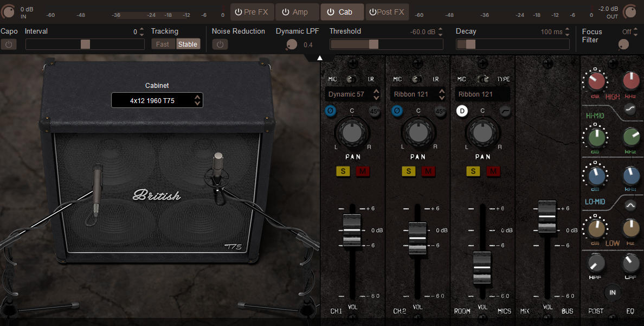The width and height of the screenshot is (644, 326).
Task: Open the Room Mics type dropdown Ribbon 121
Action: (482, 94)
